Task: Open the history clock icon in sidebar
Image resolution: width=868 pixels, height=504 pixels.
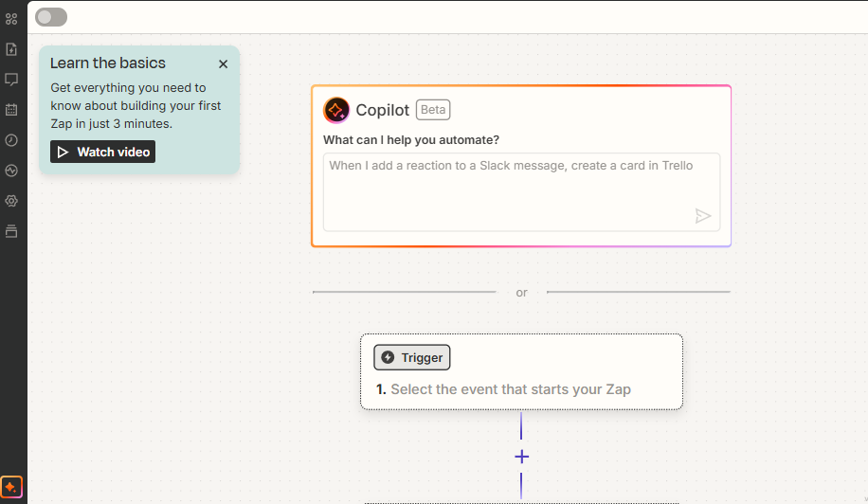Action: click(x=11, y=140)
